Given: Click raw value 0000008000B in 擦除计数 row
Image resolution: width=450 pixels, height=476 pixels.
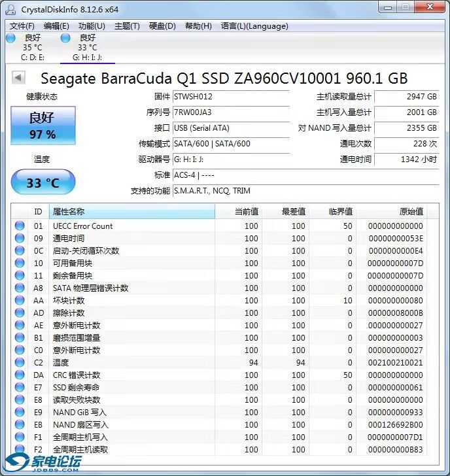Looking at the screenshot, I should pos(395,313).
